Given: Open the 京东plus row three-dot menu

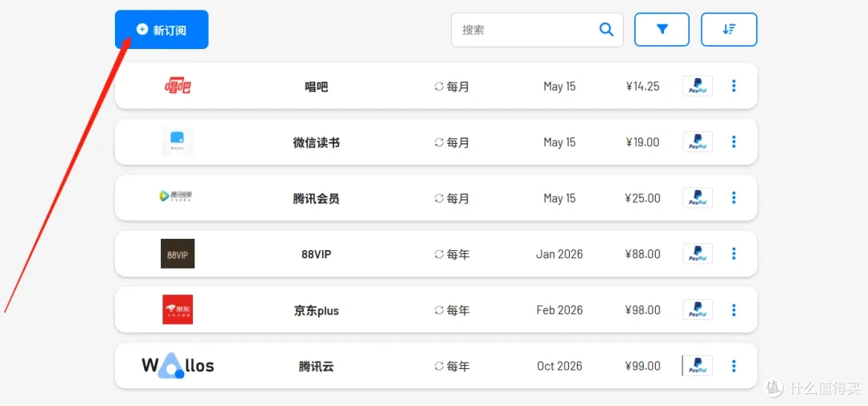Looking at the screenshot, I should [x=734, y=310].
